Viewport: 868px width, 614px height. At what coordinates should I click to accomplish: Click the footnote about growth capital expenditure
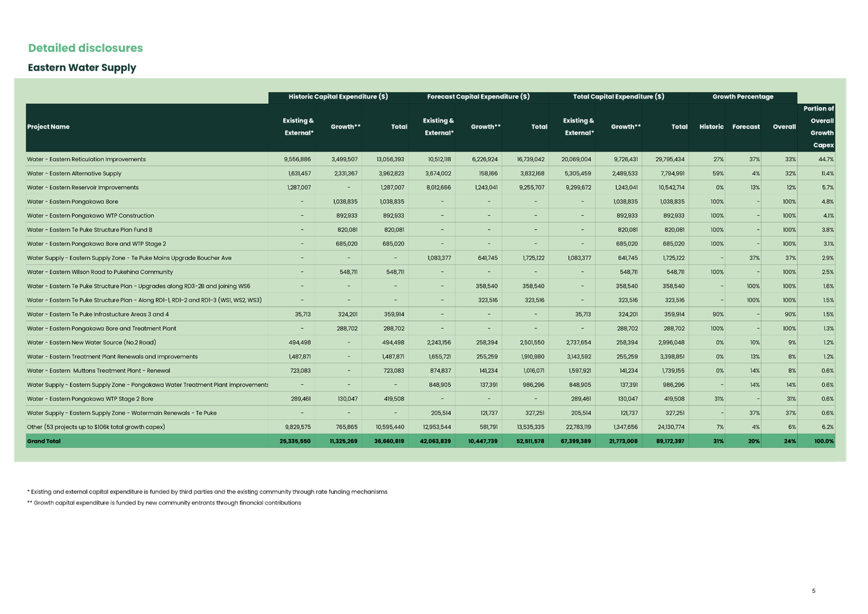164,502
